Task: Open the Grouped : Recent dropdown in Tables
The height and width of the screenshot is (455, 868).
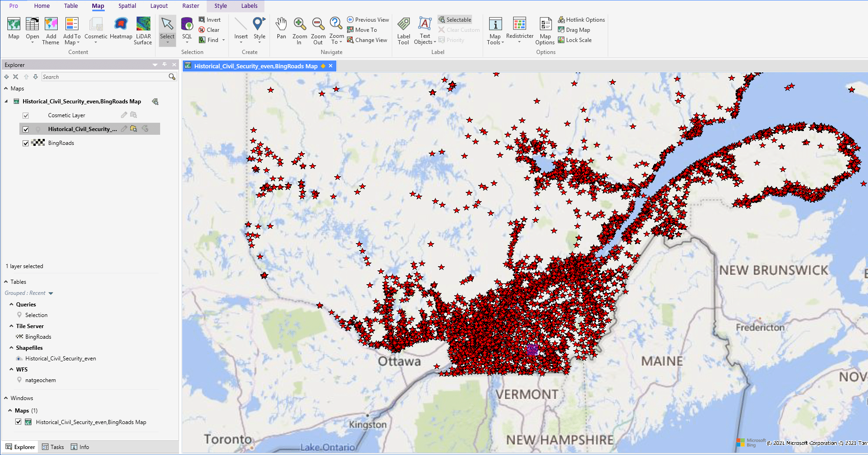Action: [51, 293]
